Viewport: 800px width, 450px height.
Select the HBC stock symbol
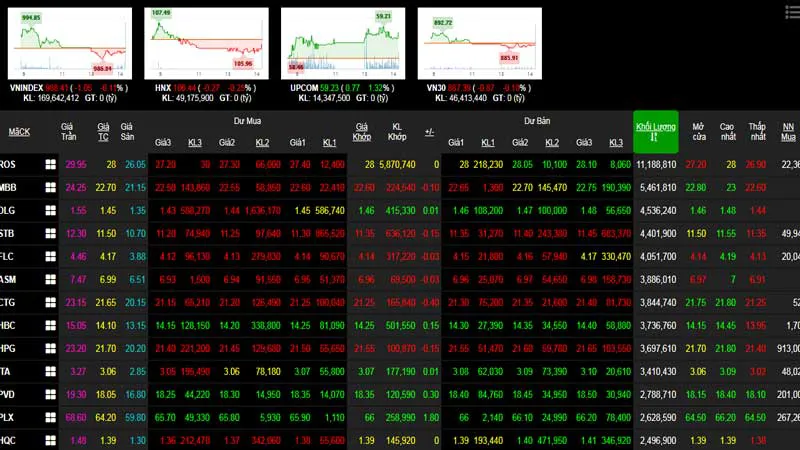point(7,325)
